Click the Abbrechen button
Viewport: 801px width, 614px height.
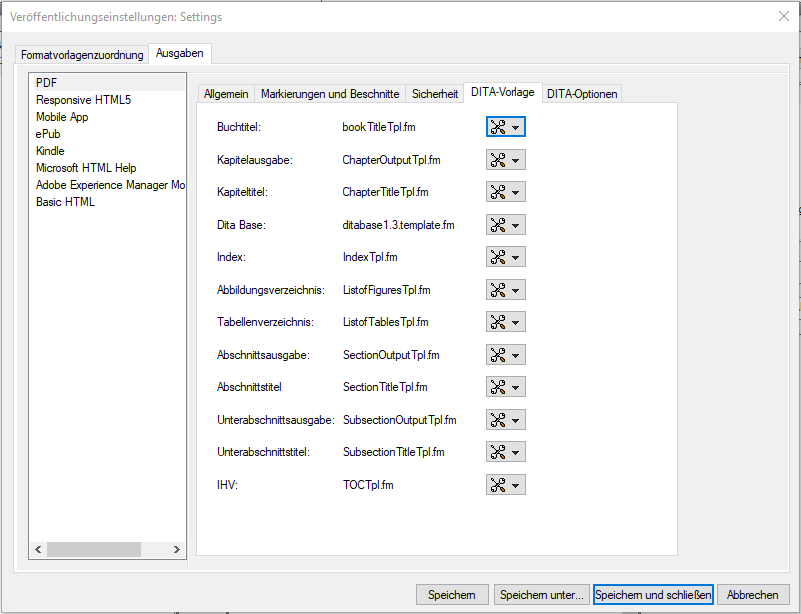(x=753, y=594)
